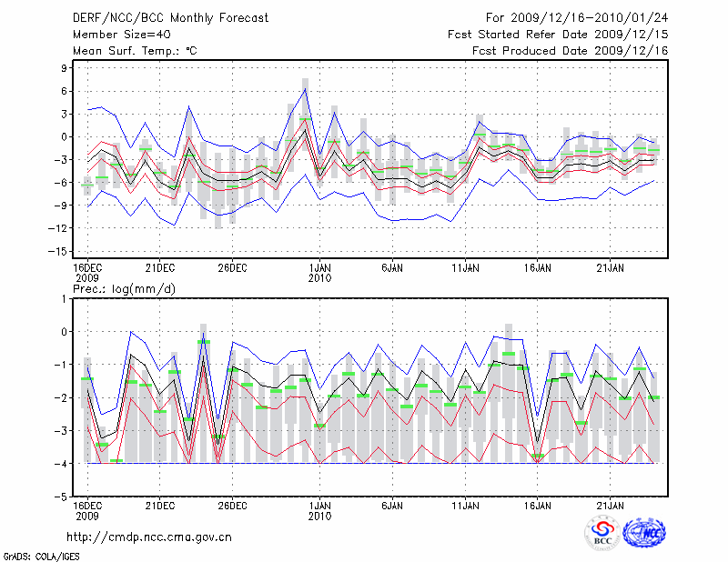Click the NCC globe logo
Screen dimensions: 728x562
click(x=643, y=533)
